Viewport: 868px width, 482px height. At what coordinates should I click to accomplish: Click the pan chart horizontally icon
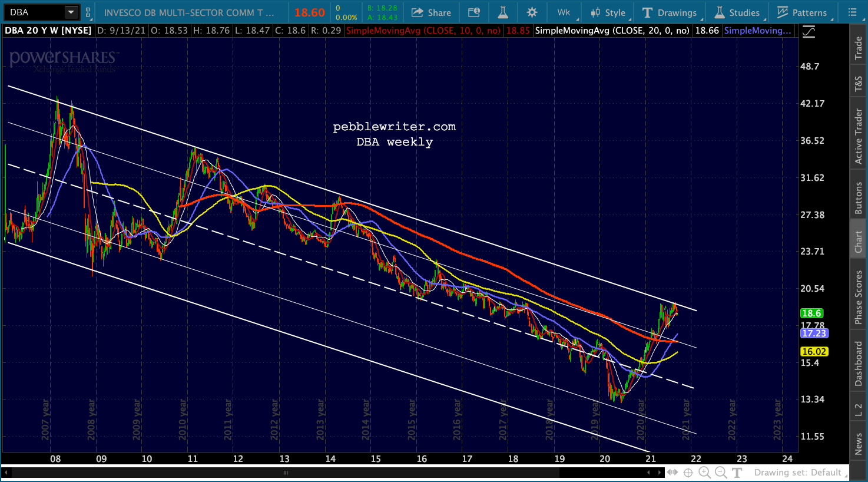point(672,473)
